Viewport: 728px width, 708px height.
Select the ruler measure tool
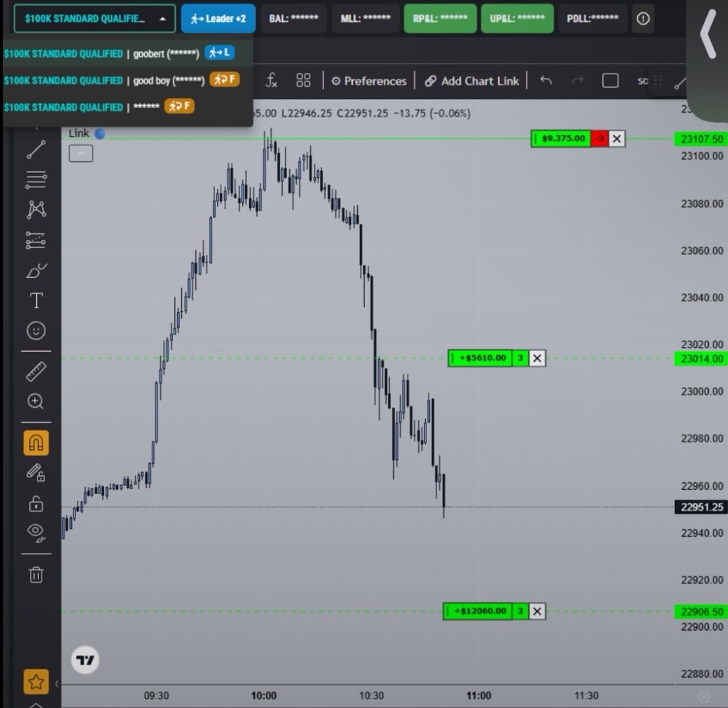36,372
